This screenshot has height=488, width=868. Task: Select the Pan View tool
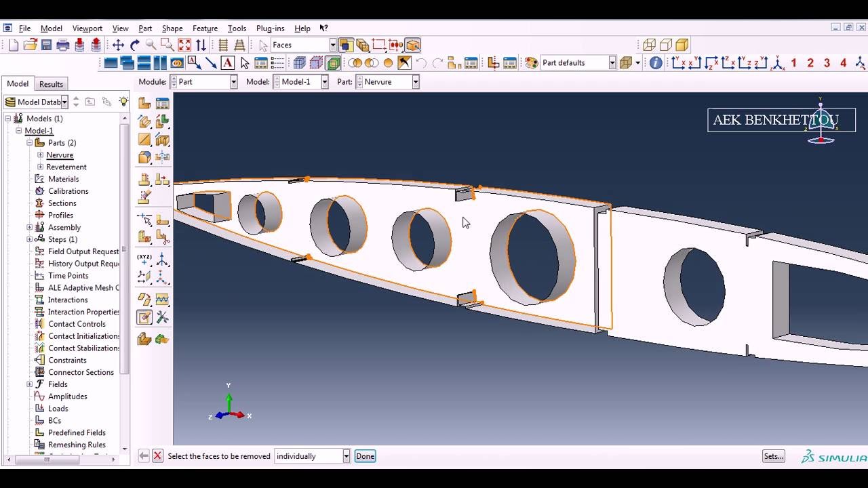tap(118, 45)
